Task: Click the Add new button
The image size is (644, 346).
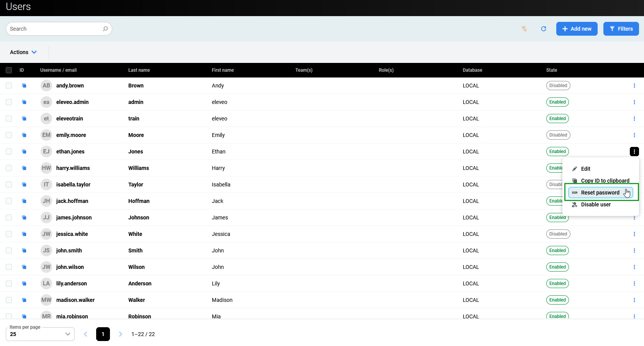Action: click(577, 29)
